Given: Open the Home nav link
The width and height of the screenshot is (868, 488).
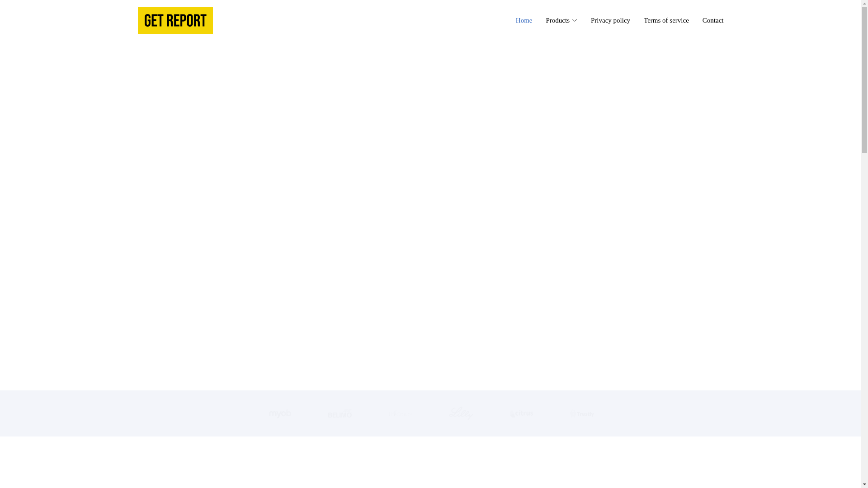Looking at the screenshot, I should coord(524,20).
